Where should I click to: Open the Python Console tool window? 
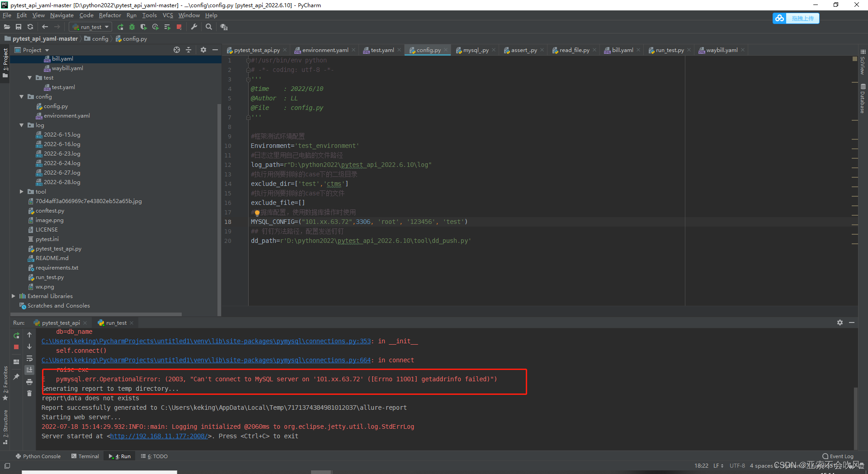coord(38,456)
